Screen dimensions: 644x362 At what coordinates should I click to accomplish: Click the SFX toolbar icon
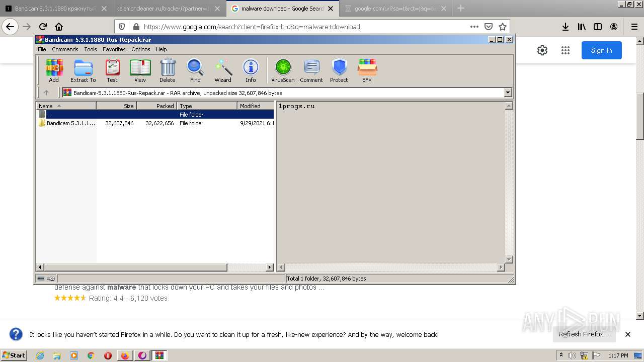click(367, 70)
